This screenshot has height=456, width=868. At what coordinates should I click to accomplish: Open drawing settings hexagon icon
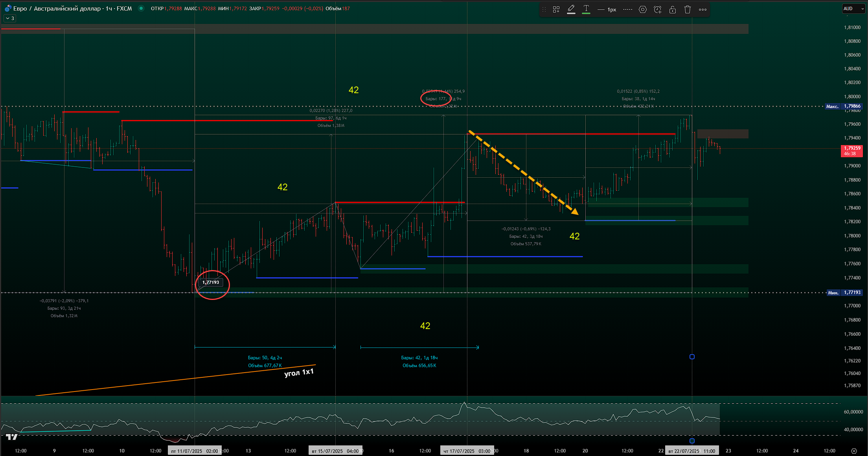(643, 9)
